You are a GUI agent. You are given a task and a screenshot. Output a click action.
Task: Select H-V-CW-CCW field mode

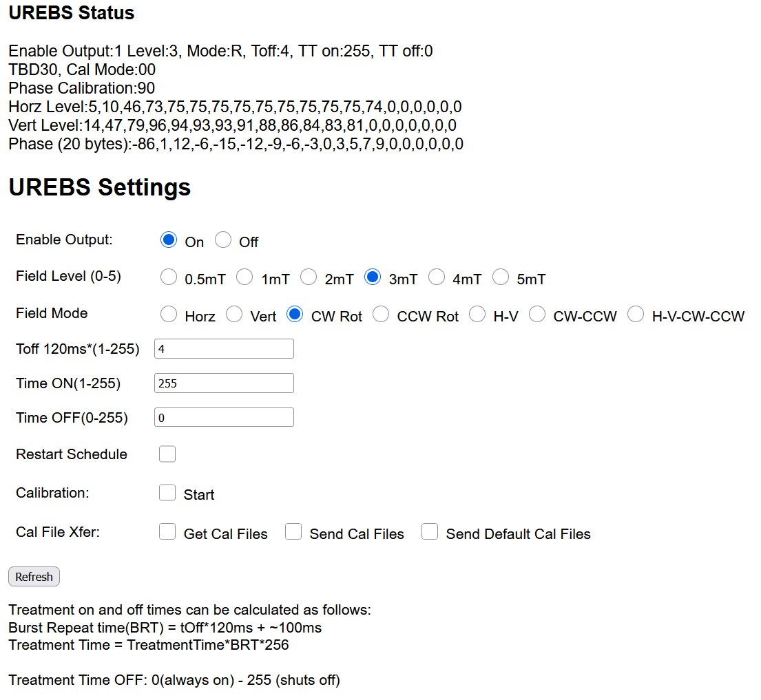pyautogui.click(x=636, y=315)
